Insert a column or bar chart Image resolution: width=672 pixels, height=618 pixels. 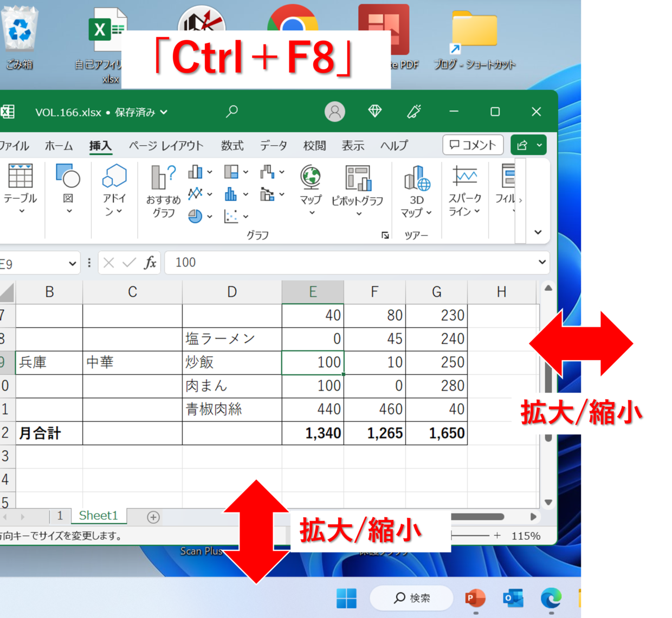(x=200, y=172)
